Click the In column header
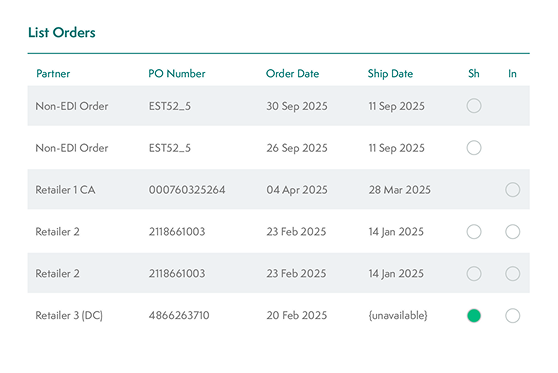Screen dimensions: 558x373 512,73
